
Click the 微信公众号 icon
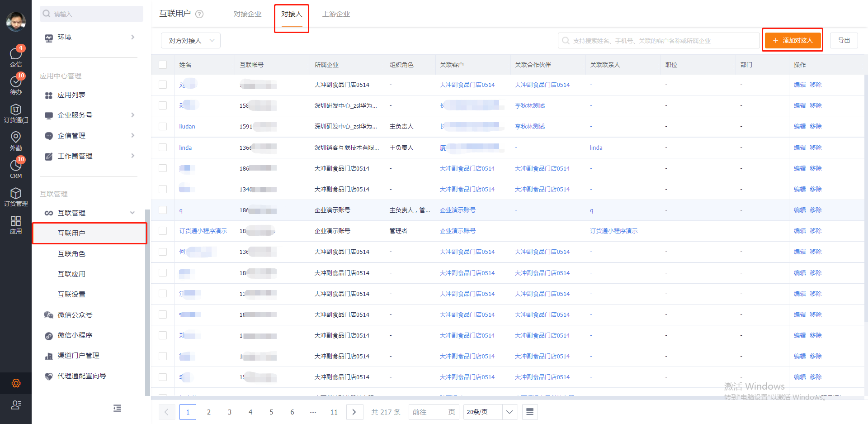coord(49,315)
